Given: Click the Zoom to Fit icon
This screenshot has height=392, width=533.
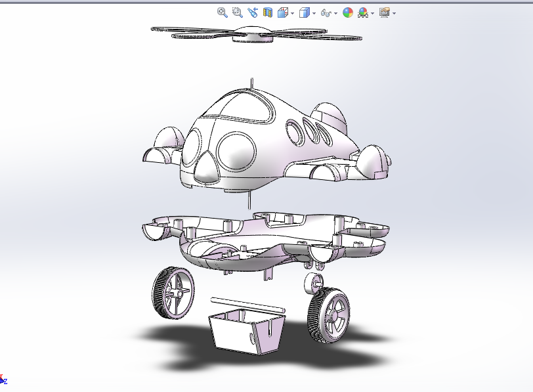Looking at the screenshot, I should click(222, 12).
